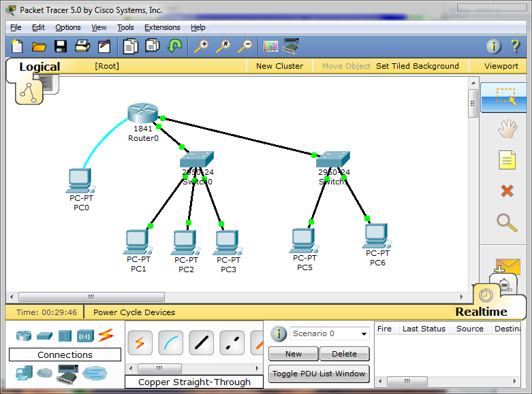Switch to Realtime mode tab
Screen dimensions: 532x394
tap(481, 312)
